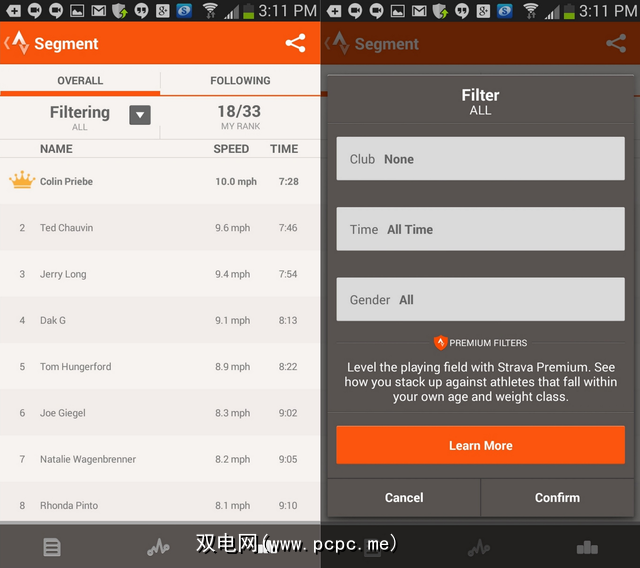The width and height of the screenshot is (640, 568).
Task: Tap the 7:46 time value
Action: 288,228
